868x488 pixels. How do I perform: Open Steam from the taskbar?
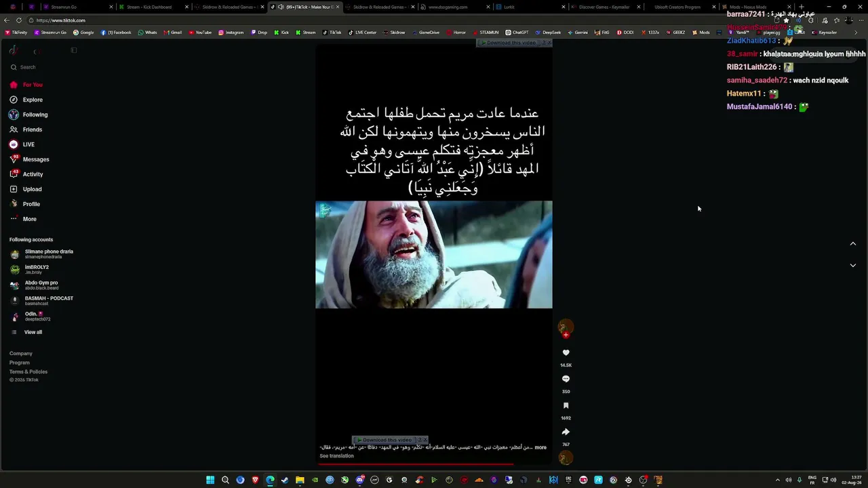click(285, 481)
